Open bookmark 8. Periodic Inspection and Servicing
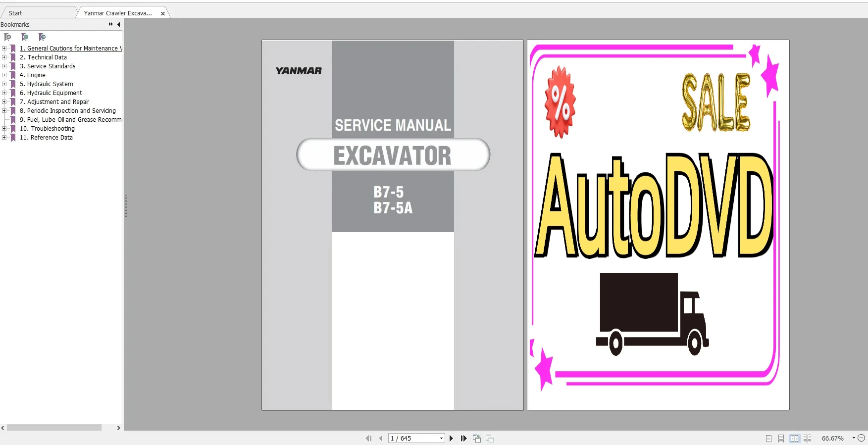Image resolution: width=868 pixels, height=445 pixels. [68, 111]
